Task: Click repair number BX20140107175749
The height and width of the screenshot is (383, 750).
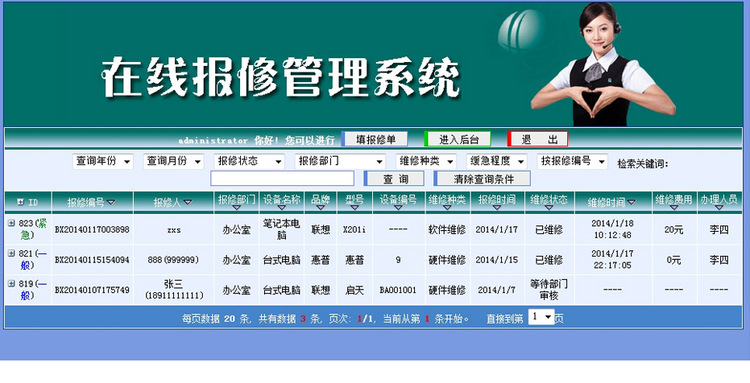Action: click(92, 290)
